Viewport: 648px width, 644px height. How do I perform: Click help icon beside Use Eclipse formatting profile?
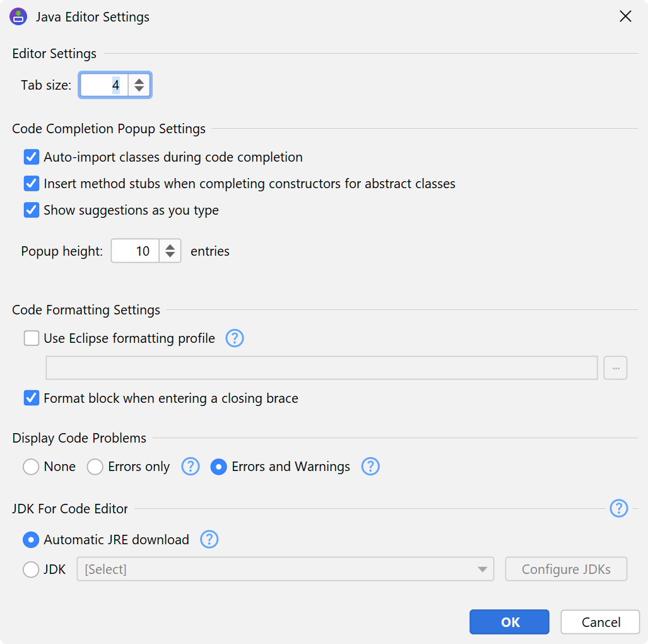click(x=235, y=338)
